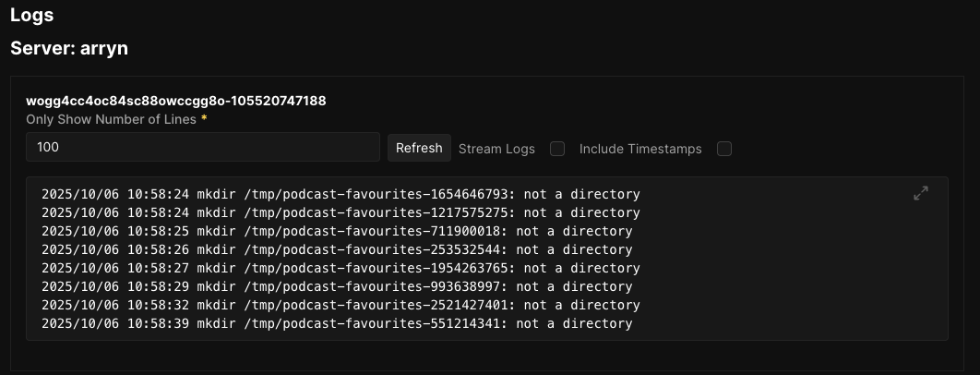Click log line for podcast-favourites-551214341

coord(337,324)
